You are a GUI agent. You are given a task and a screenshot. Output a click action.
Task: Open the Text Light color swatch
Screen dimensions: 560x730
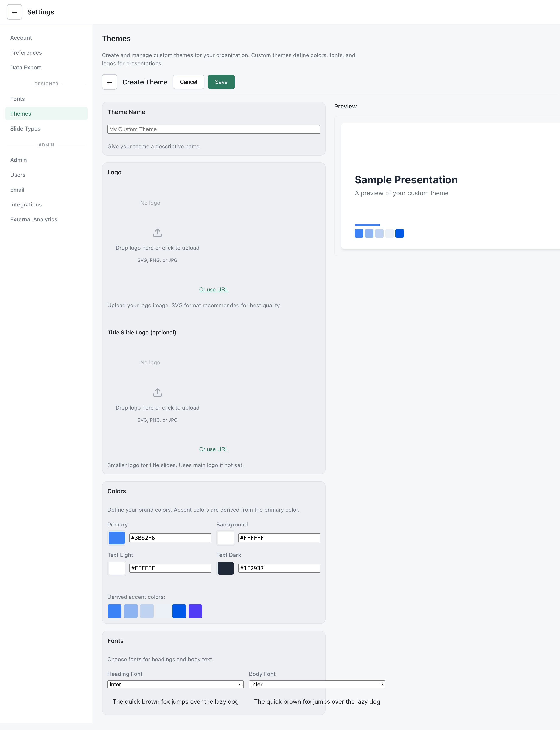pos(117,568)
